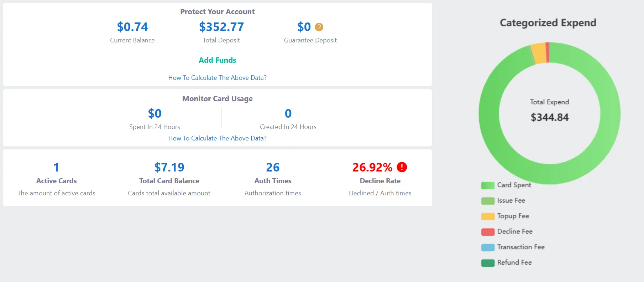The image size is (644, 282).
Task: Click the $7.19 Total Card Balance value
Action: tap(169, 168)
